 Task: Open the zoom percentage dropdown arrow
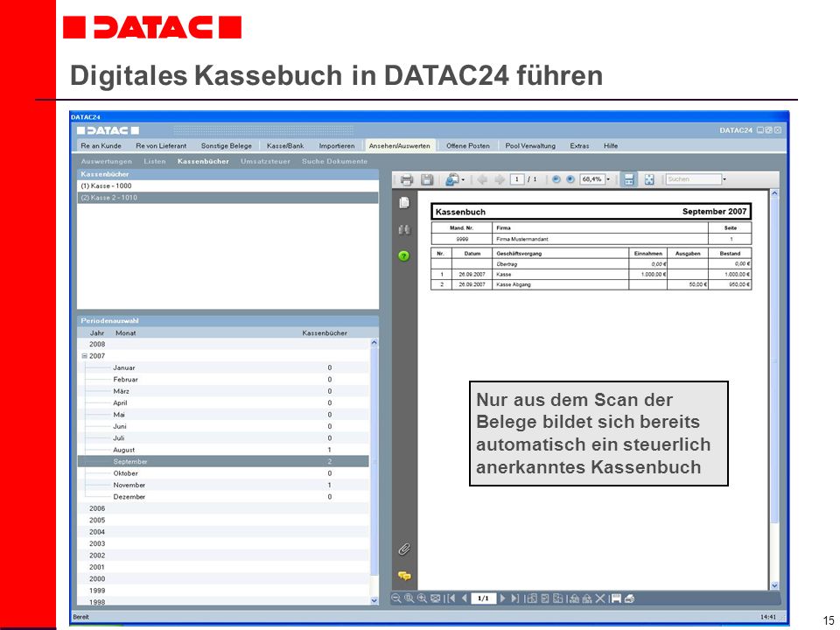point(608,179)
